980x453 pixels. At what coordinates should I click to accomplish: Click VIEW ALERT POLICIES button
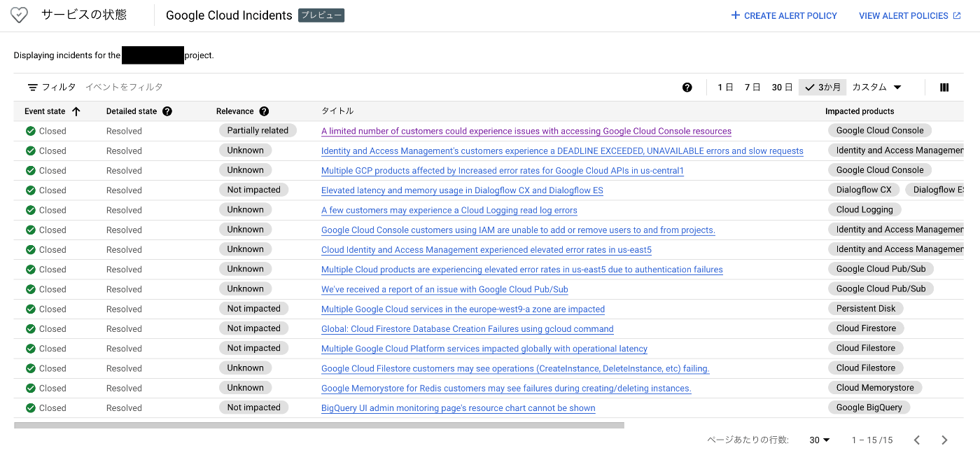[909, 15]
